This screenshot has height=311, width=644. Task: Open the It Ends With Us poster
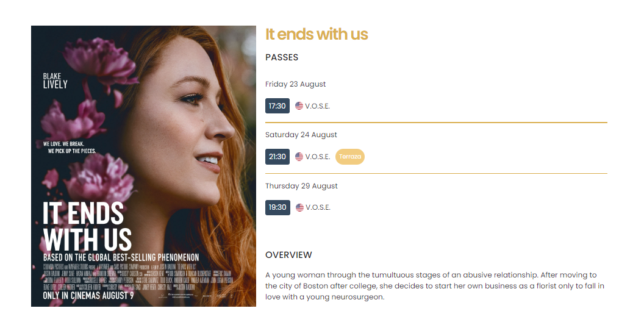[x=143, y=166]
